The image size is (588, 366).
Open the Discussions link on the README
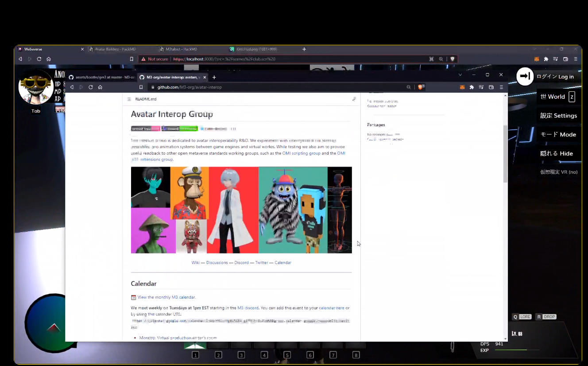217,262
